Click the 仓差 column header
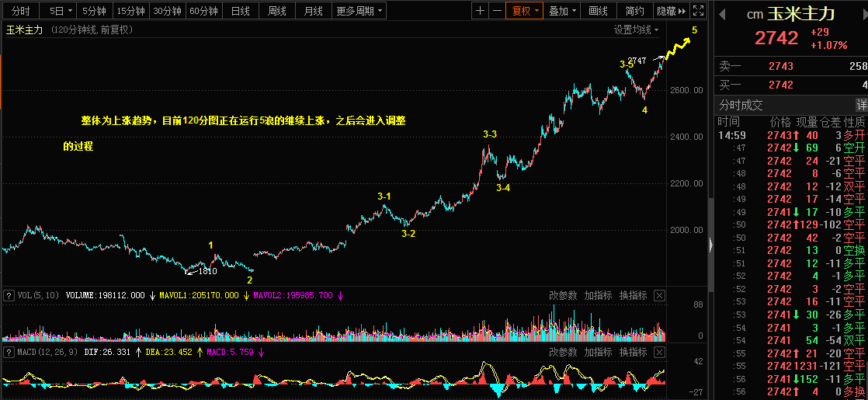Viewport: 868px width, 400px height. point(831,122)
